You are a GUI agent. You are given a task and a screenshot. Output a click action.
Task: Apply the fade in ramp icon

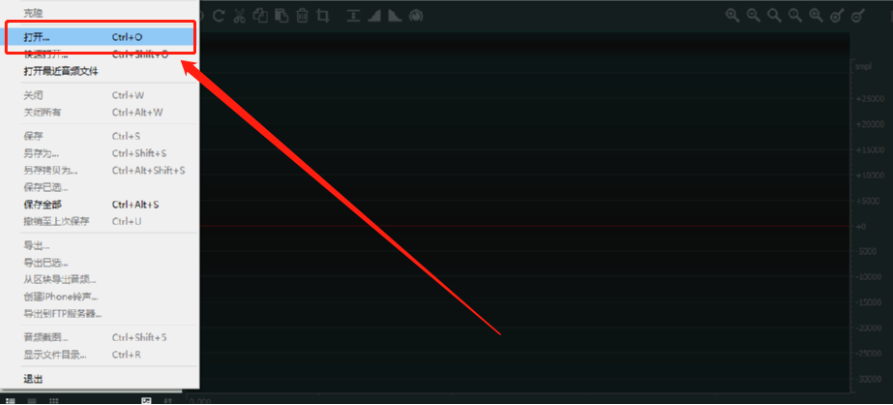click(x=374, y=16)
